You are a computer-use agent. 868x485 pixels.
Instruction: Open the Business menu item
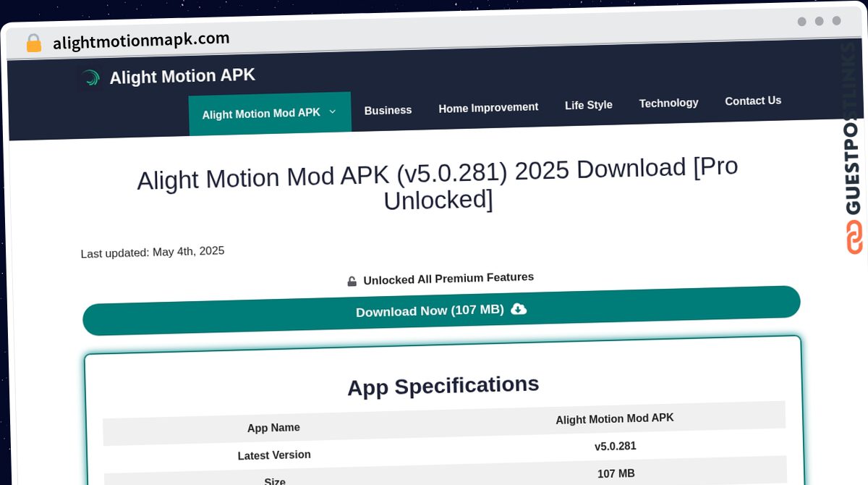point(388,110)
